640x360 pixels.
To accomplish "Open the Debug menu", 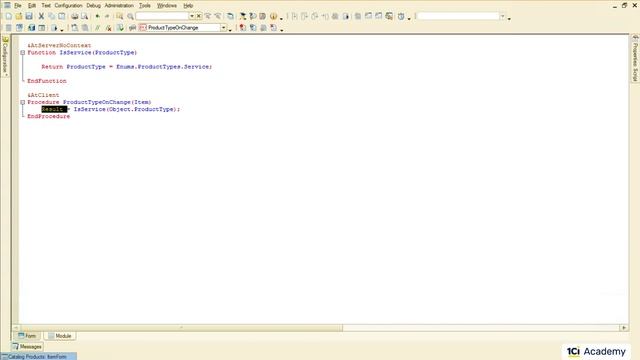I will [x=93, y=6].
